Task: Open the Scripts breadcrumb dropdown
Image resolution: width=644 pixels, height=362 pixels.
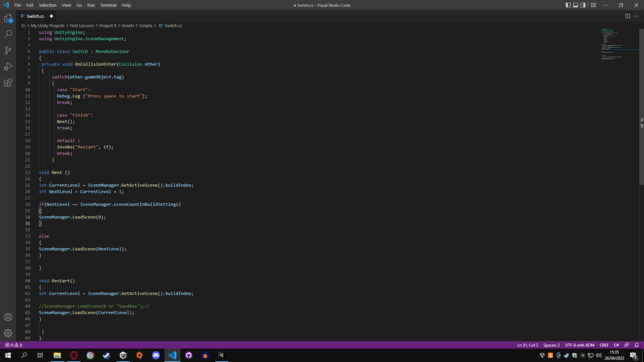Action: coord(147,26)
